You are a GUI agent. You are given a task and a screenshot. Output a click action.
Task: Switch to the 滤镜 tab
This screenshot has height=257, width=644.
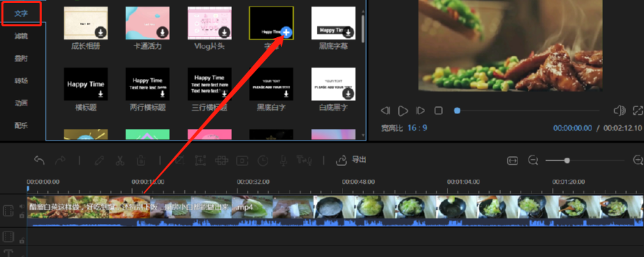coord(21,36)
